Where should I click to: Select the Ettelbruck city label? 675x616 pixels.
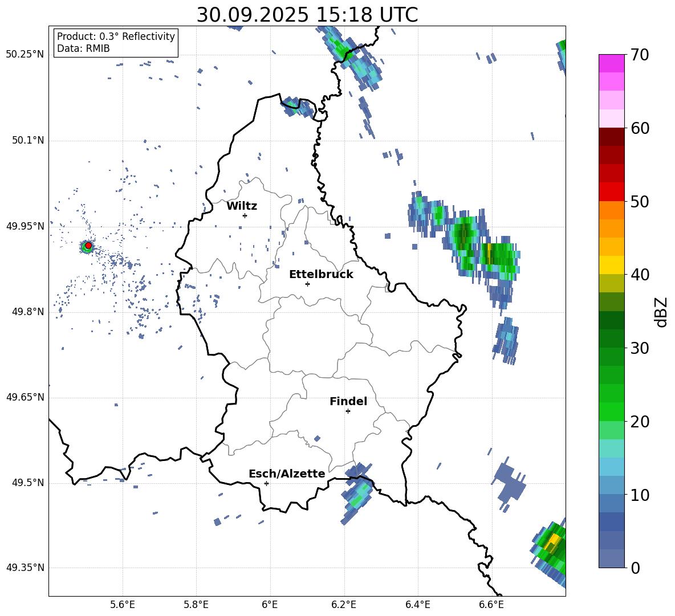pyautogui.click(x=321, y=275)
